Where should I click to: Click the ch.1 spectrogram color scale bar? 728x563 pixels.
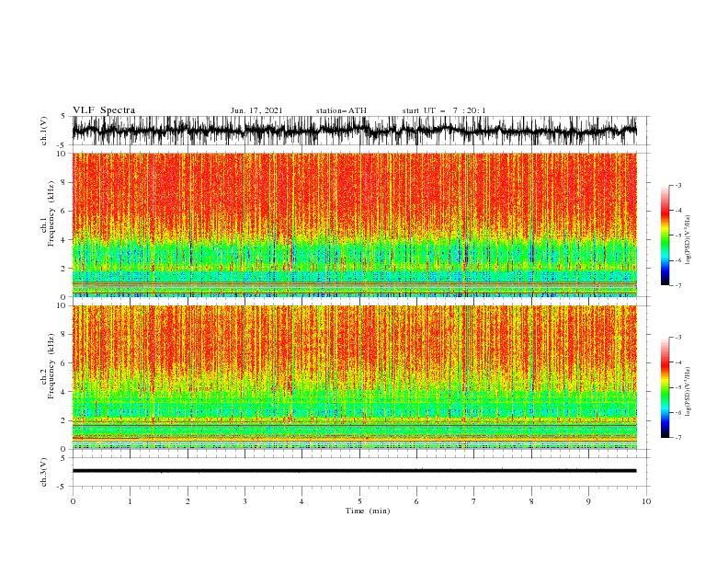665,236
